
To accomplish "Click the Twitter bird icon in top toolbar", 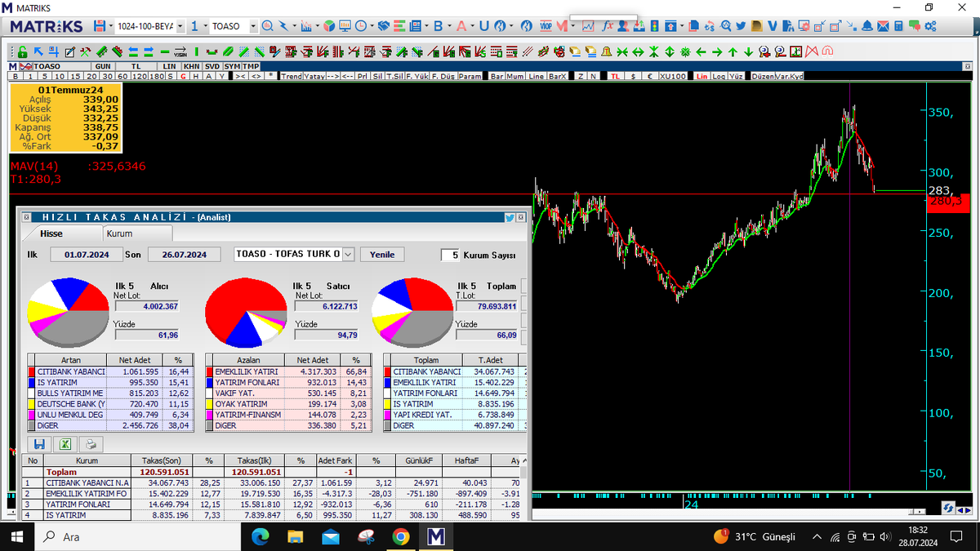I will point(740,26).
